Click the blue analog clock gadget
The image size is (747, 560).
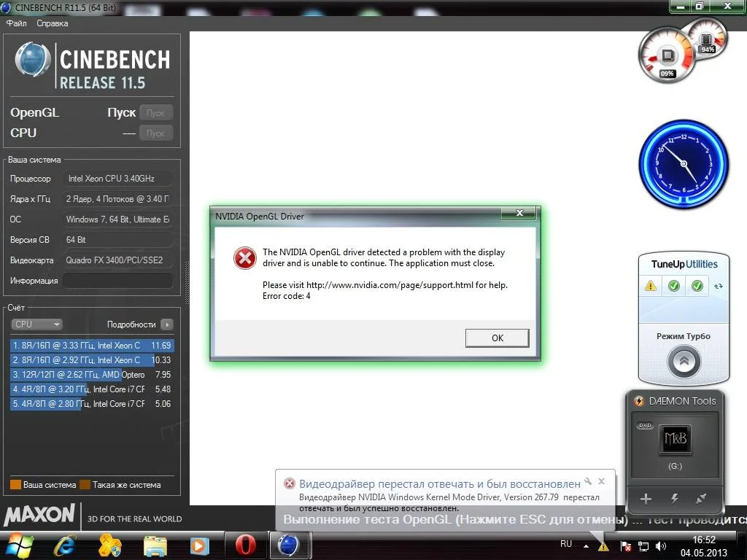[684, 164]
